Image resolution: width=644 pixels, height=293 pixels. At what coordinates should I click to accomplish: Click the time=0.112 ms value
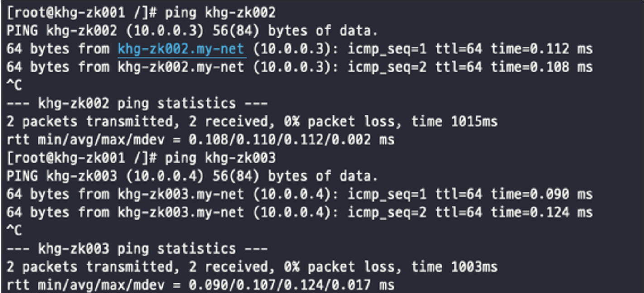pyautogui.click(x=542, y=49)
